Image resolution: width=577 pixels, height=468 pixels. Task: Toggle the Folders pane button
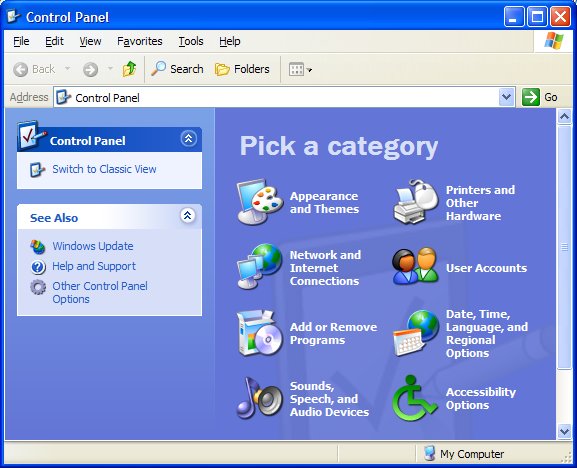[x=242, y=69]
